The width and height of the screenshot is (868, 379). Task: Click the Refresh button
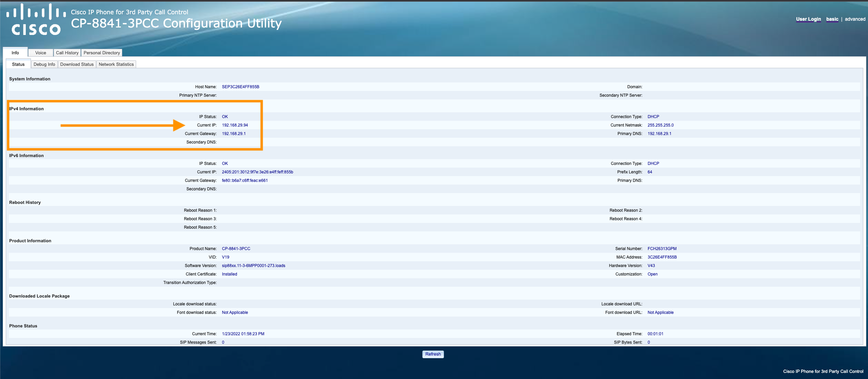433,354
